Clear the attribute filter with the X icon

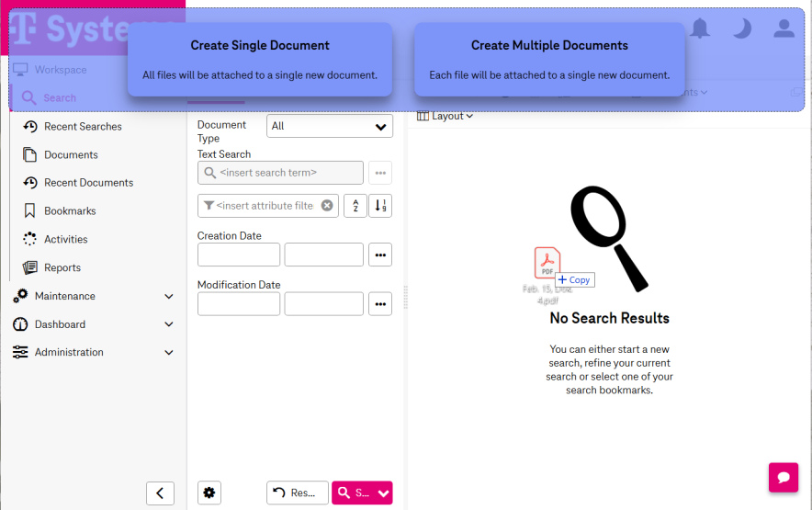click(x=327, y=206)
